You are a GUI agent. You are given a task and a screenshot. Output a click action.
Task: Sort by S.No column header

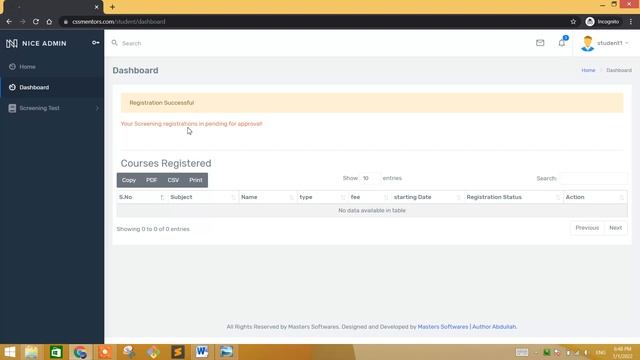[142, 197]
